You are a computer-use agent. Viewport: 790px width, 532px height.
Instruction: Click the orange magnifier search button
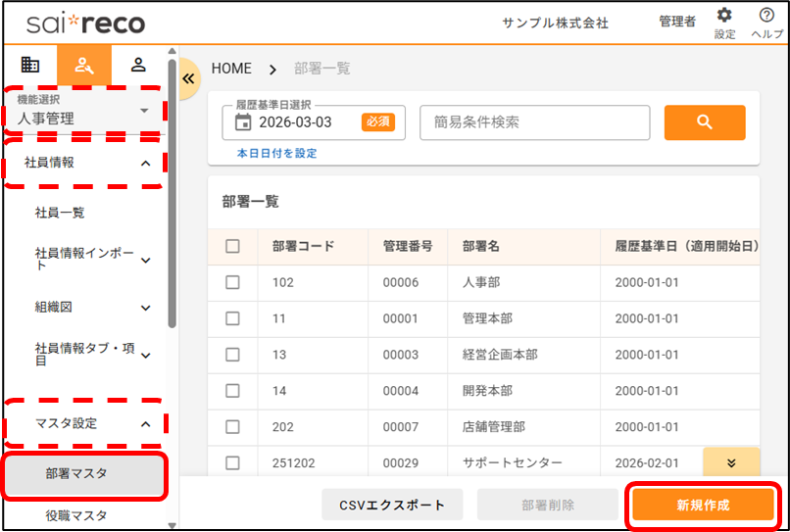(x=704, y=122)
